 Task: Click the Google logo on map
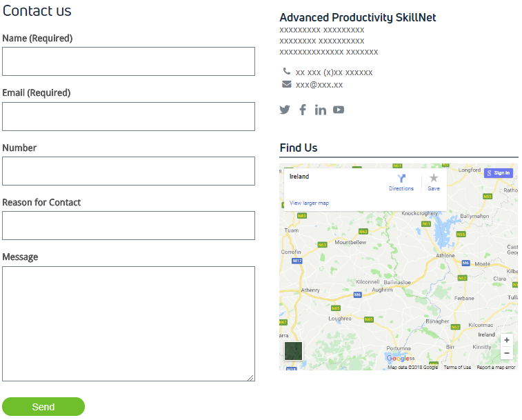[398, 359]
